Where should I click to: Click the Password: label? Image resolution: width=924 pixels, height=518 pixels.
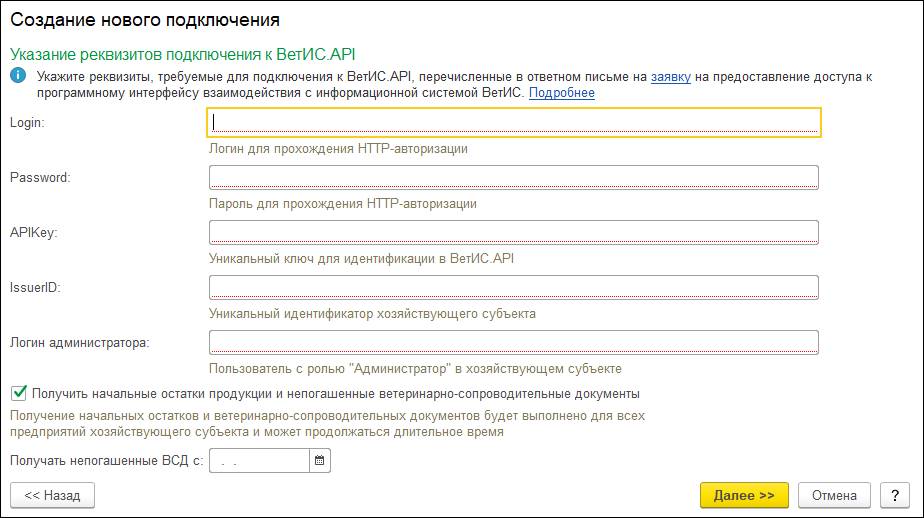click(40, 177)
